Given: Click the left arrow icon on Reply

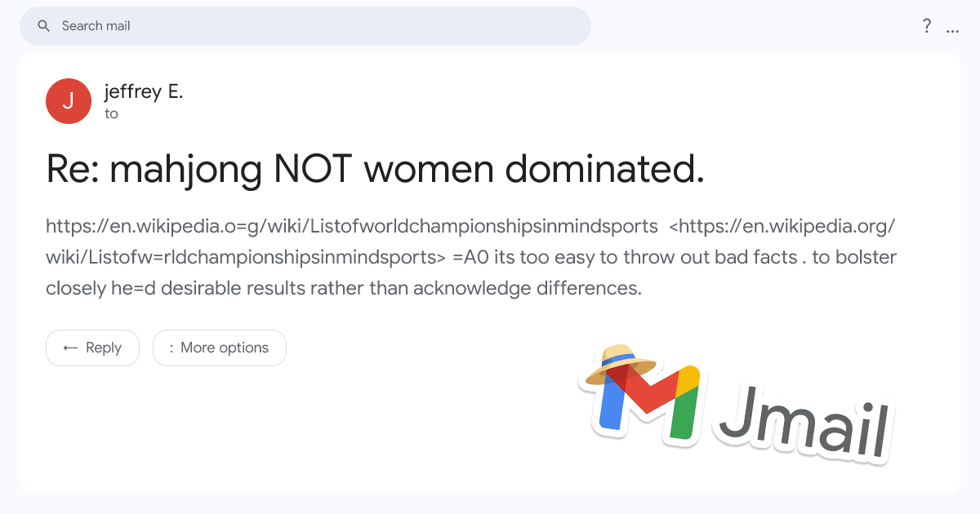Looking at the screenshot, I should coord(71,348).
